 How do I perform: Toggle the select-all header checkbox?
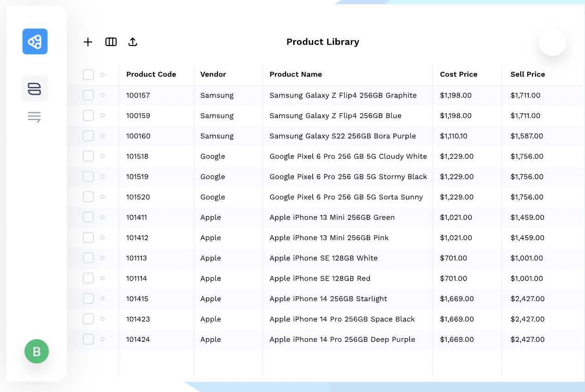[x=88, y=75]
